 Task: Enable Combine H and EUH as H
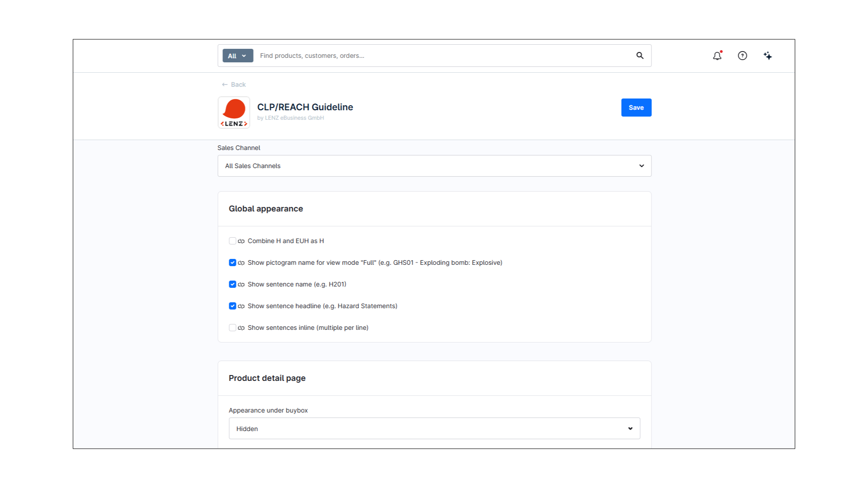coord(232,241)
